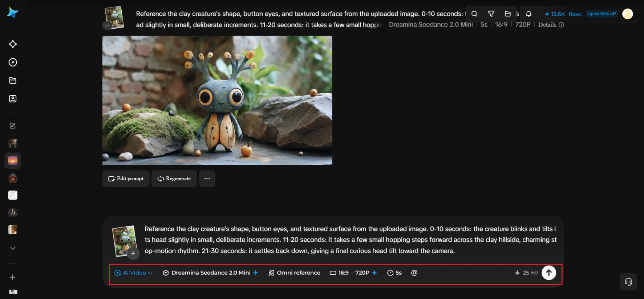The image size is (644, 299).
Task: Click the Up to 90% off badge
Action: click(x=602, y=14)
